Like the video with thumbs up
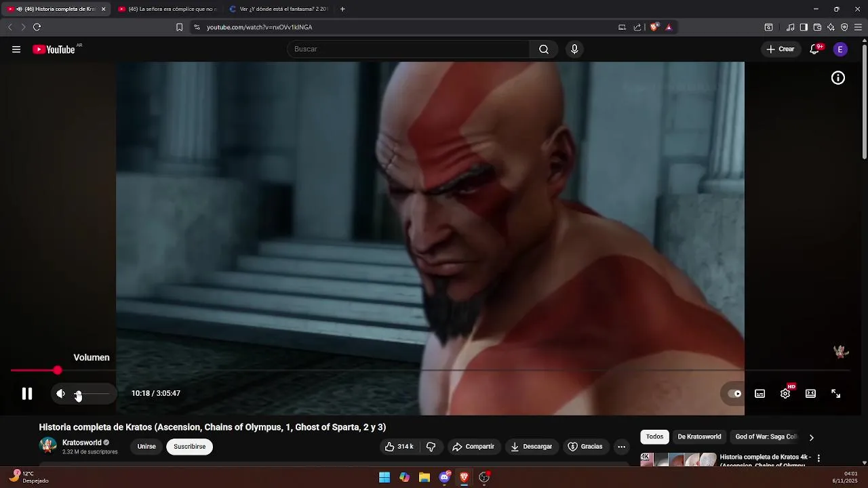Screen dimensions: 868x488 pos(399,447)
